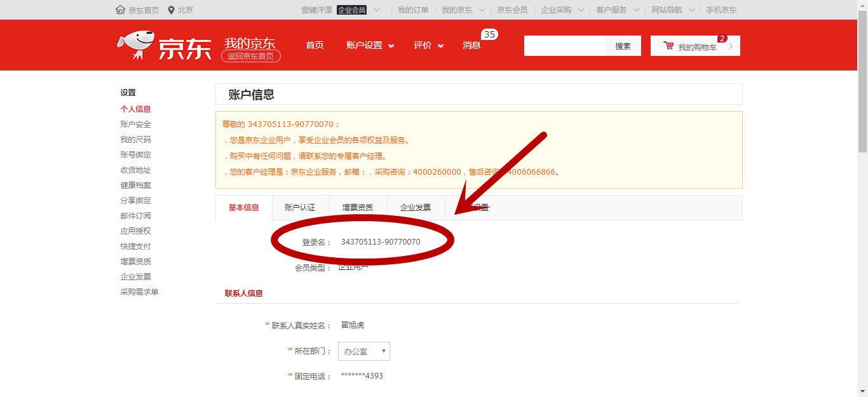Open 企业发票 in the sidebar
The width and height of the screenshot is (868, 397).
pyautogui.click(x=135, y=277)
